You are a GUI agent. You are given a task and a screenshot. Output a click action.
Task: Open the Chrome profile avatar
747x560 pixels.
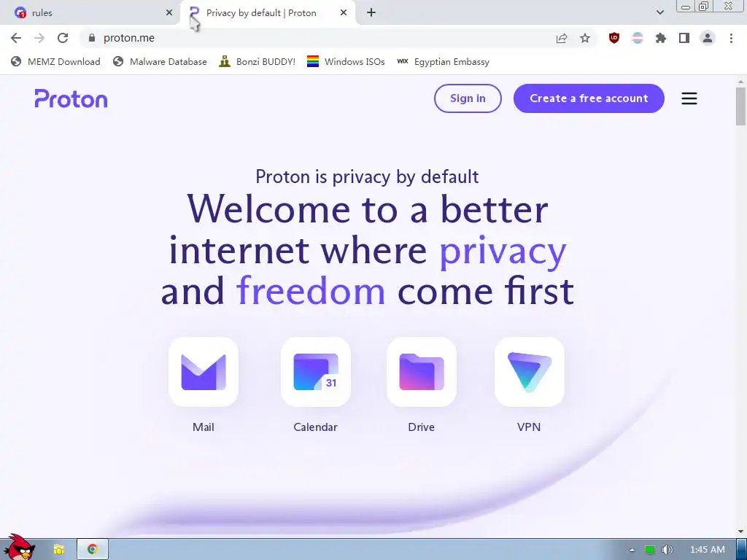click(x=708, y=38)
